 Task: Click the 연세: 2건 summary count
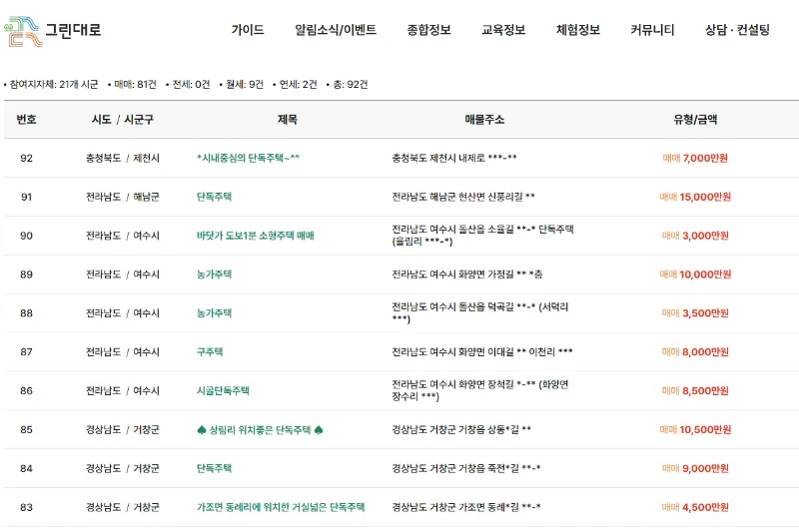298,84
